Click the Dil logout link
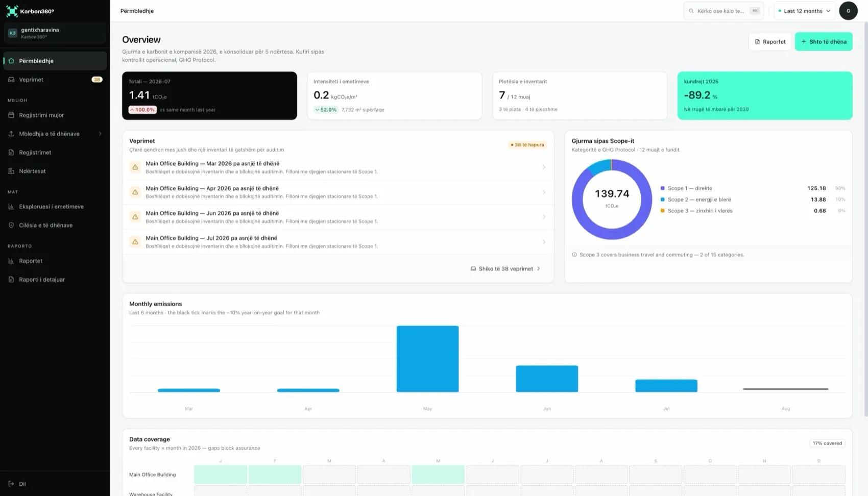This screenshot has height=496, width=868. tap(55, 484)
